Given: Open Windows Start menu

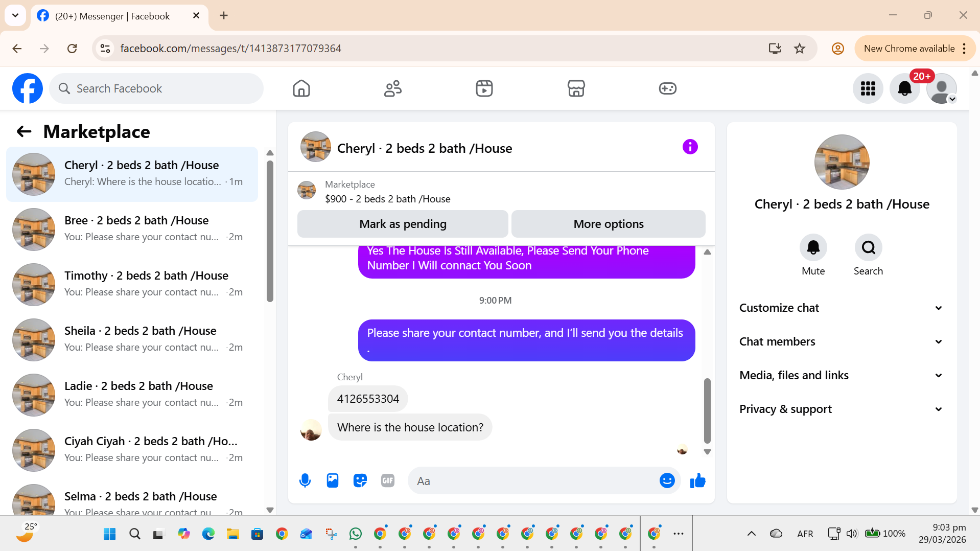Looking at the screenshot, I should tap(109, 534).
